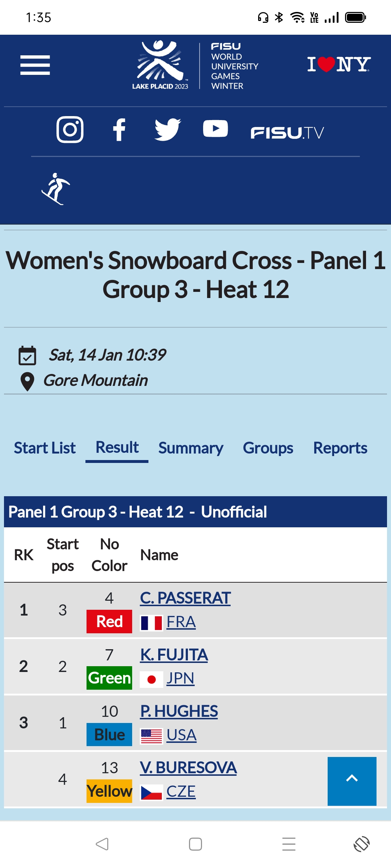Tap the Lake Placid 2023 logo
The image size is (391, 868).
(160, 65)
